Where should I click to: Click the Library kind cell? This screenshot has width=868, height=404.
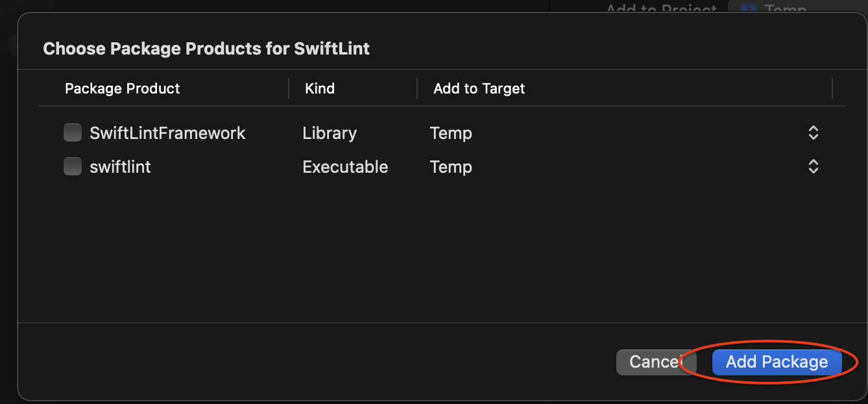(x=330, y=133)
